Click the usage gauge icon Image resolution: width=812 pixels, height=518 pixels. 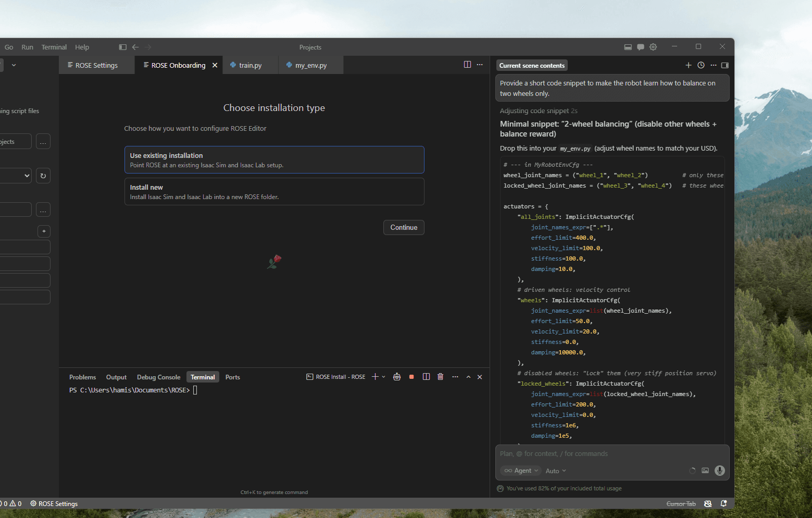click(501, 488)
